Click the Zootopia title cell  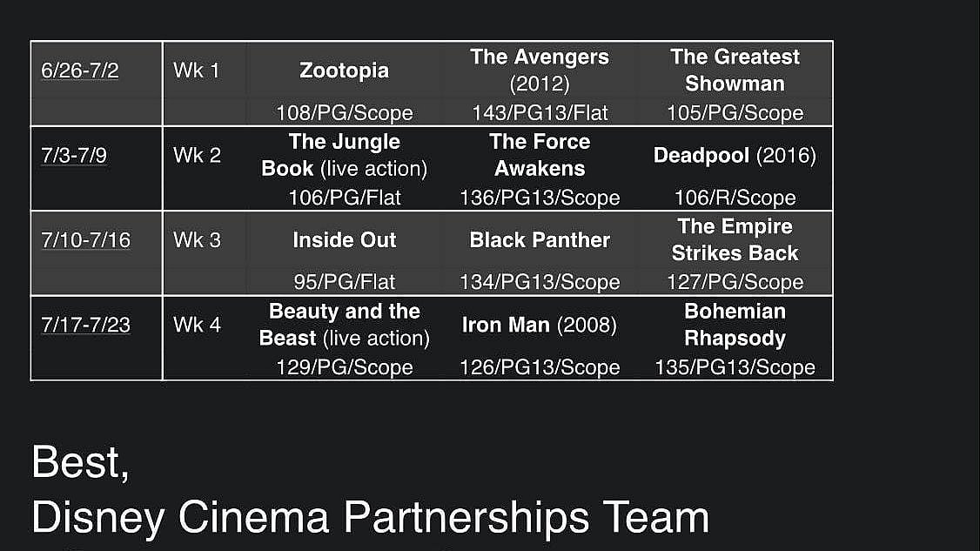point(344,71)
